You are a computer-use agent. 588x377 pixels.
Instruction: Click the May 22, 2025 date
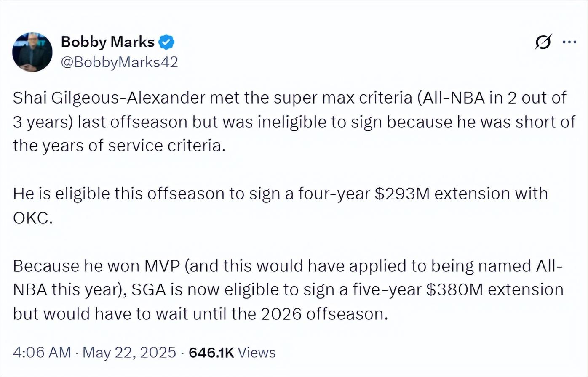129,352
